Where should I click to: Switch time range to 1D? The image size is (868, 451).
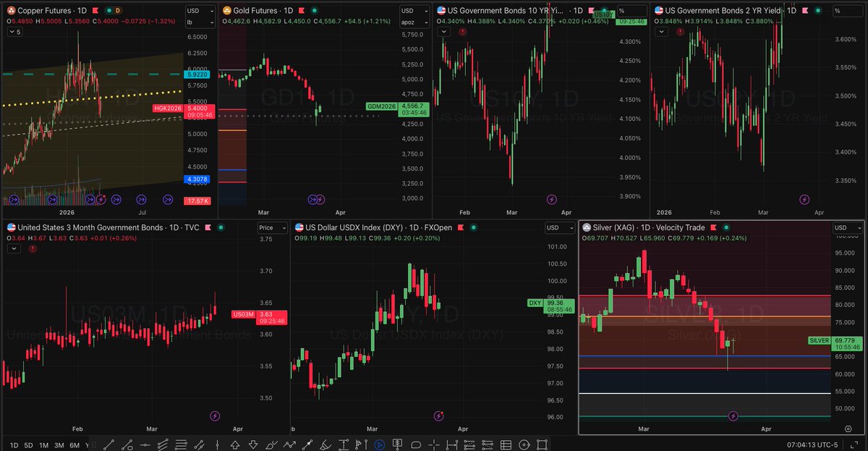coord(14,444)
